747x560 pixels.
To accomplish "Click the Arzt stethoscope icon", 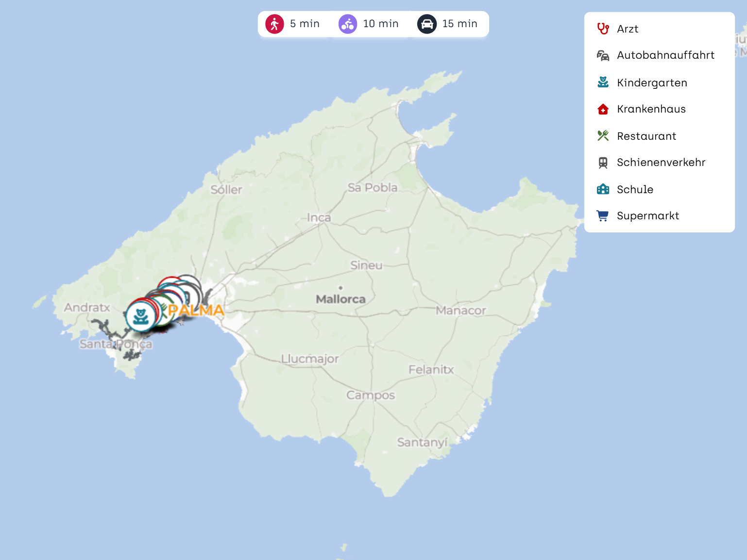I will [603, 29].
